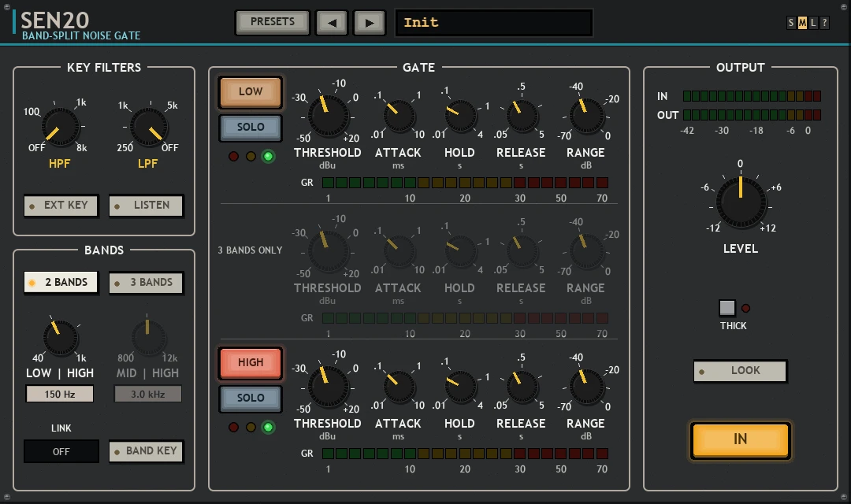Image resolution: width=851 pixels, height=504 pixels.
Task: Click the Init preset name display
Action: [x=494, y=23]
